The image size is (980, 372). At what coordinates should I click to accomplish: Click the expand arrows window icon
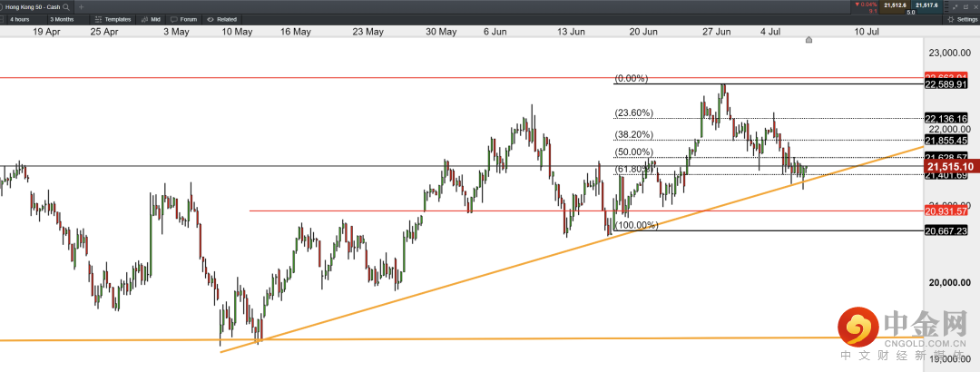click(955, 6)
